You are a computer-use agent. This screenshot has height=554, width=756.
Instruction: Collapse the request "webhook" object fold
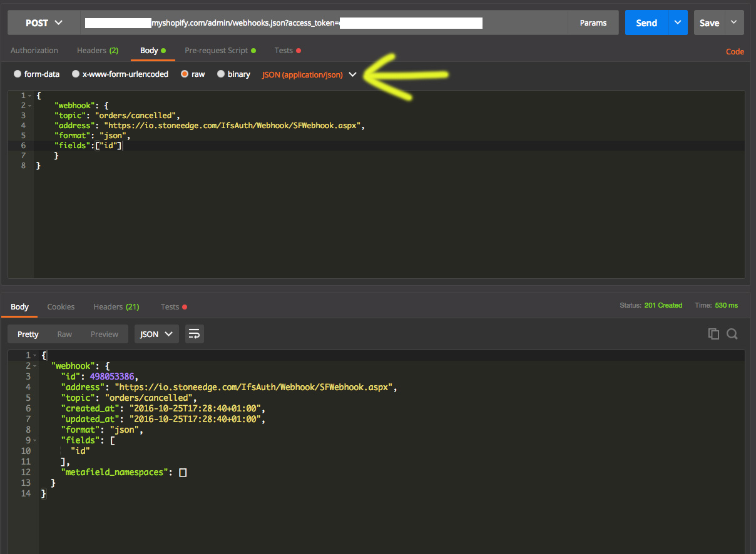tap(29, 106)
